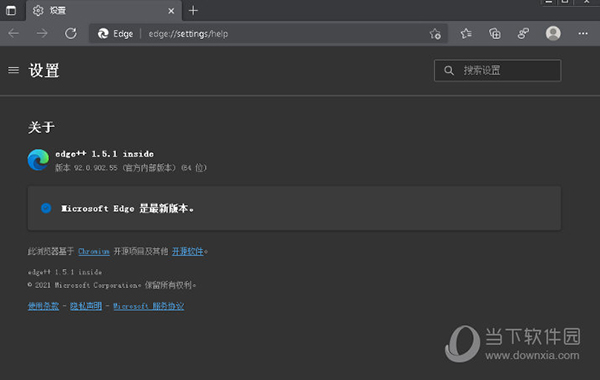Click the 搜索设置 search box
Viewport: 600px width, 380px height.
[x=497, y=70]
